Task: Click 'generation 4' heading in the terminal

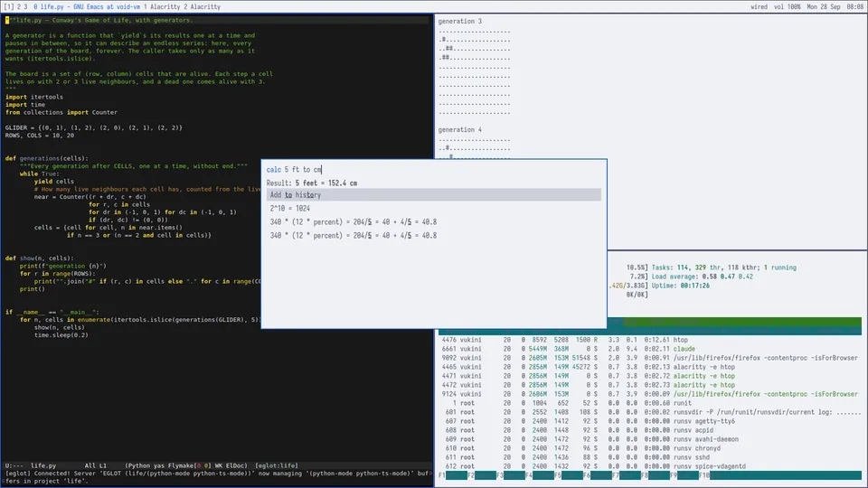Action: coord(459,129)
